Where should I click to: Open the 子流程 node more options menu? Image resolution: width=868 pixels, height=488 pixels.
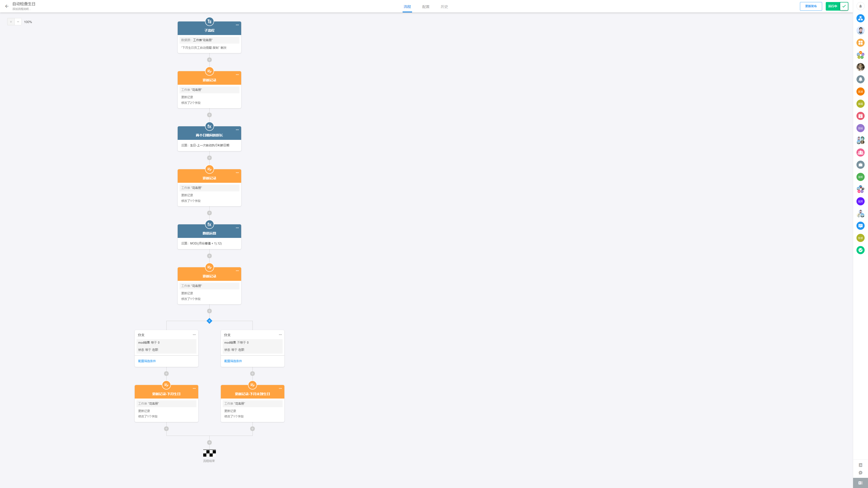click(x=237, y=25)
